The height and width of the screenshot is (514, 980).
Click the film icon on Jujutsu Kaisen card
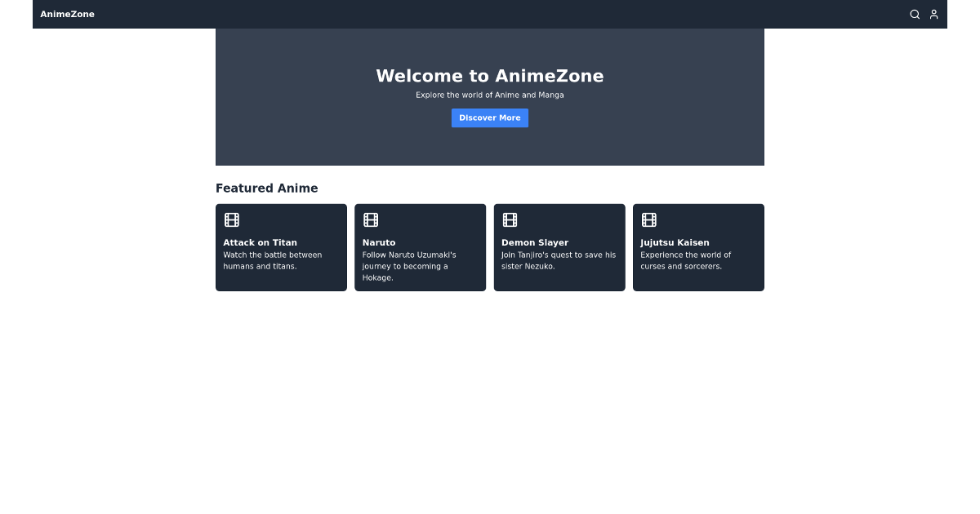pyautogui.click(x=648, y=219)
